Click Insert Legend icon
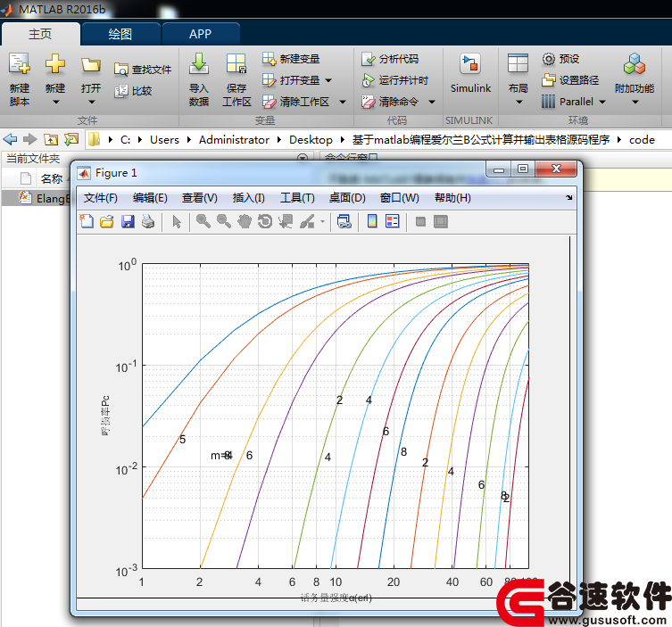The width and height of the screenshot is (672, 627). coord(392,221)
